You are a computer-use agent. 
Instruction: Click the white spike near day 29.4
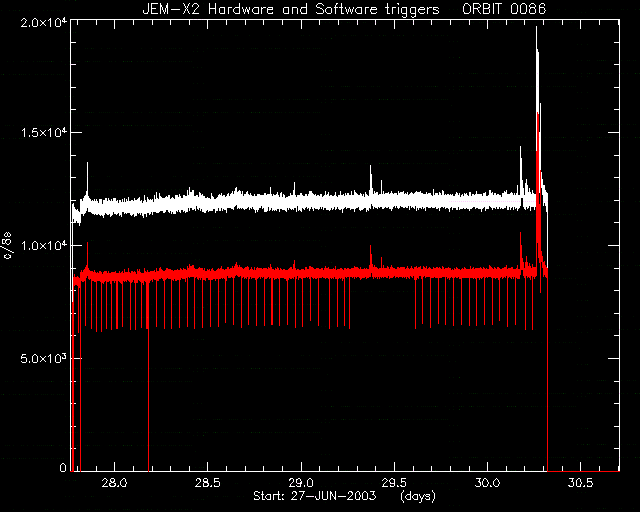(371, 180)
